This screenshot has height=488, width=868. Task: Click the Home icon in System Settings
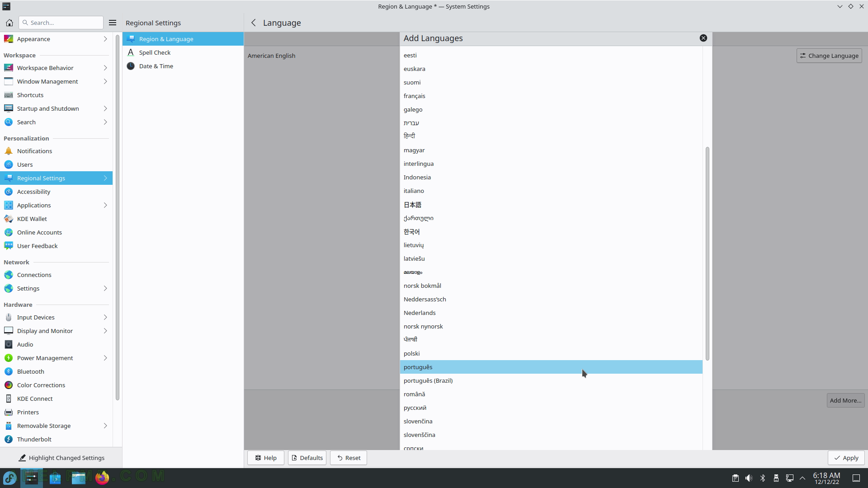(x=9, y=23)
